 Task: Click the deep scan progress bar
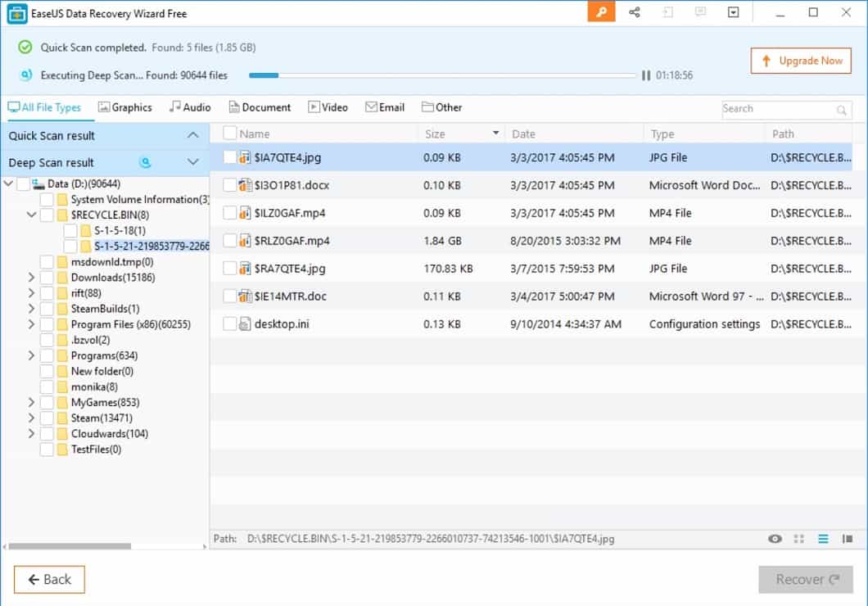point(442,75)
